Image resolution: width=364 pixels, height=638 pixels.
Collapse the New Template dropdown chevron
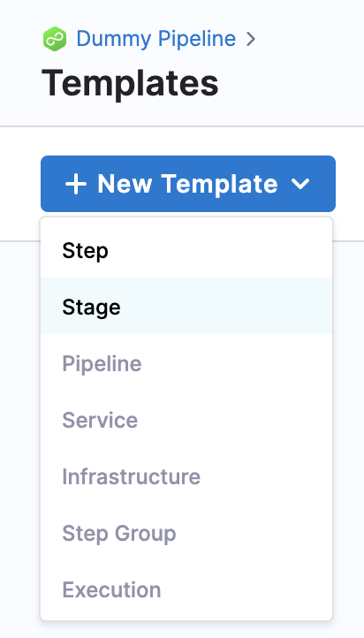[301, 184]
